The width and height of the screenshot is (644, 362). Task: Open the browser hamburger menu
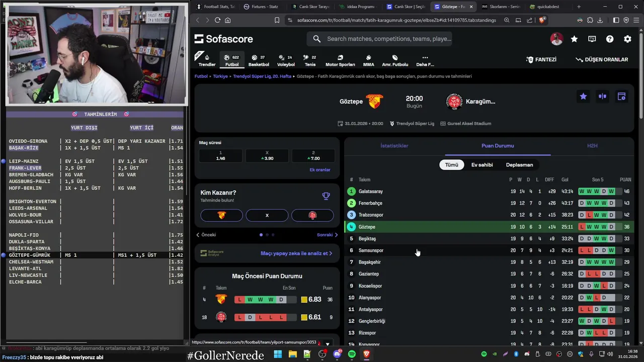coord(635,20)
